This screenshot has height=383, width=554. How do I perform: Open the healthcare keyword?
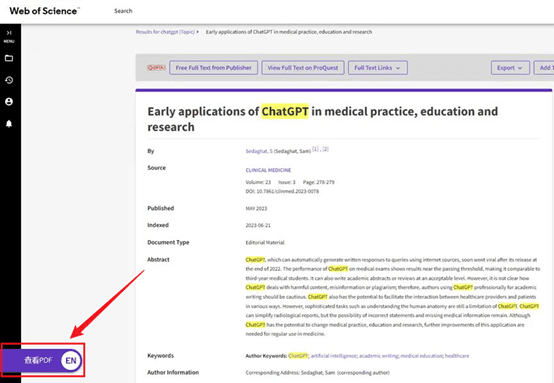pyautogui.click(x=457, y=356)
